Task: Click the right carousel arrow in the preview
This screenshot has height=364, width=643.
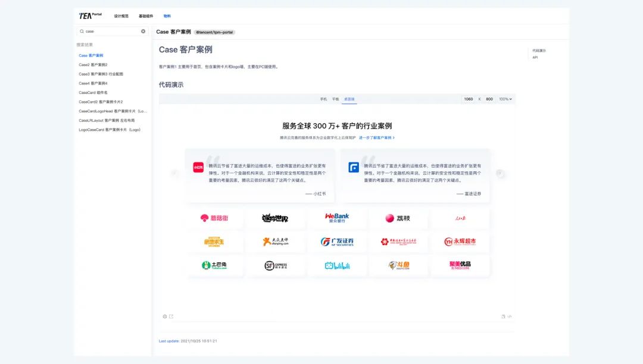Action: click(501, 172)
